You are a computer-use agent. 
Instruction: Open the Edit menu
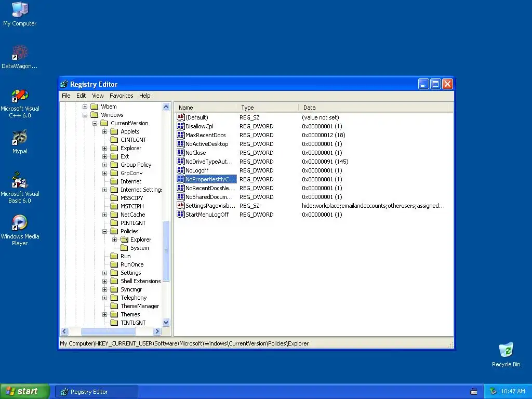(81, 96)
